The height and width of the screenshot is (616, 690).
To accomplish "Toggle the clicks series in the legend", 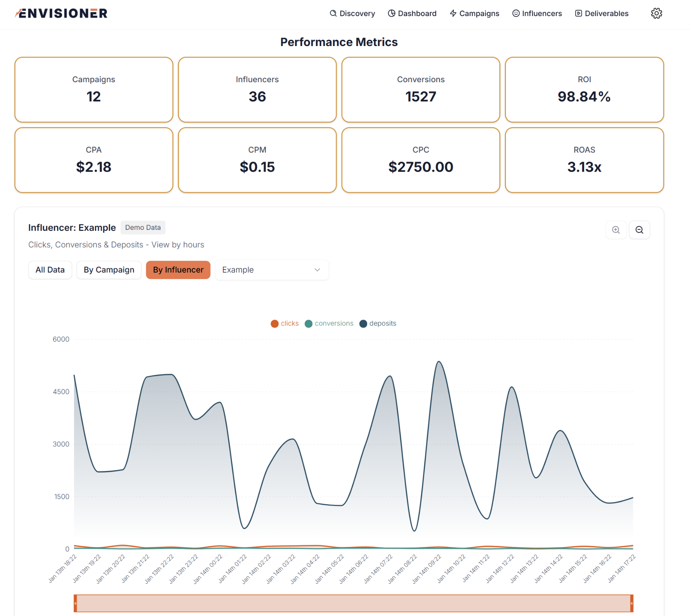I will click(285, 323).
